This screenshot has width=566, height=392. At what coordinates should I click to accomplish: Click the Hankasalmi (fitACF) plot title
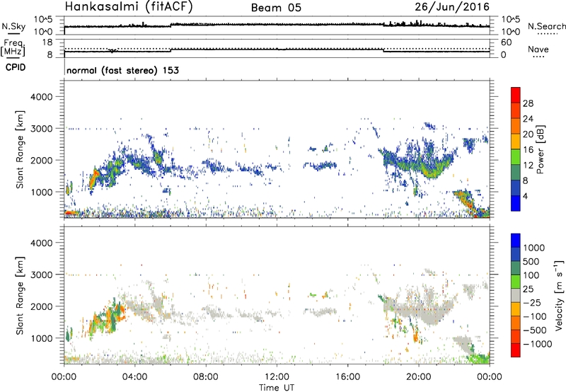pos(129,7)
